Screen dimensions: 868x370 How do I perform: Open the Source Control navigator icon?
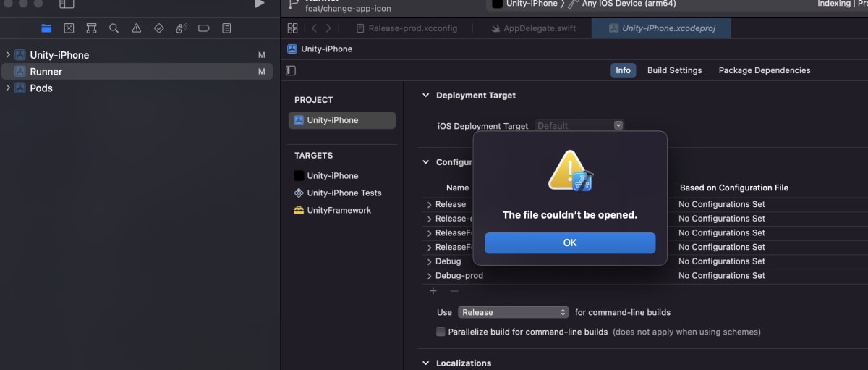(69, 28)
